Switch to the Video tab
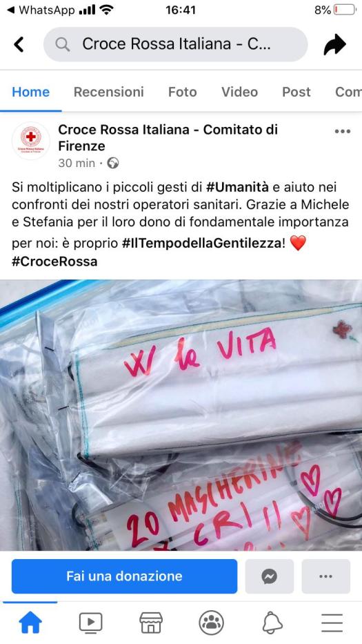This screenshot has width=362, height=644. [x=239, y=92]
